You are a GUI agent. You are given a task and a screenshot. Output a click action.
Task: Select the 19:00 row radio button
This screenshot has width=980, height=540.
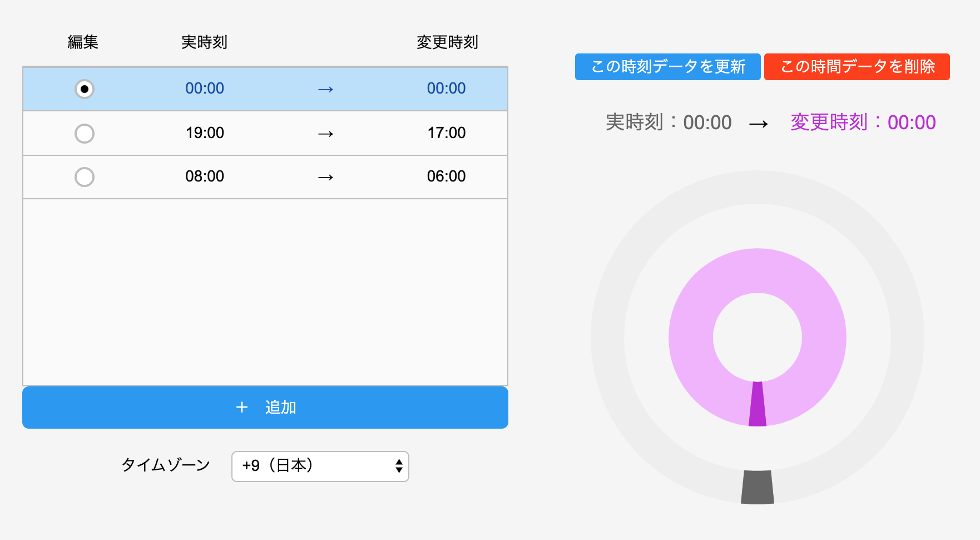tap(85, 134)
